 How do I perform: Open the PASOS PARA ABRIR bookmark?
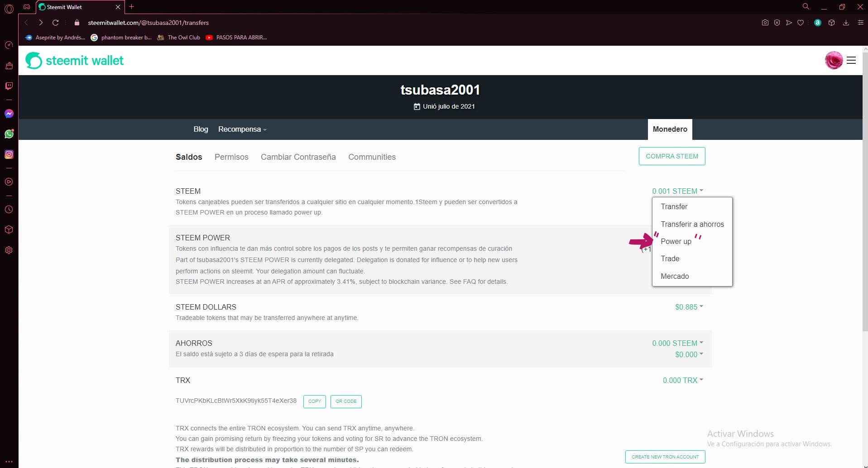click(x=236, y=38)
